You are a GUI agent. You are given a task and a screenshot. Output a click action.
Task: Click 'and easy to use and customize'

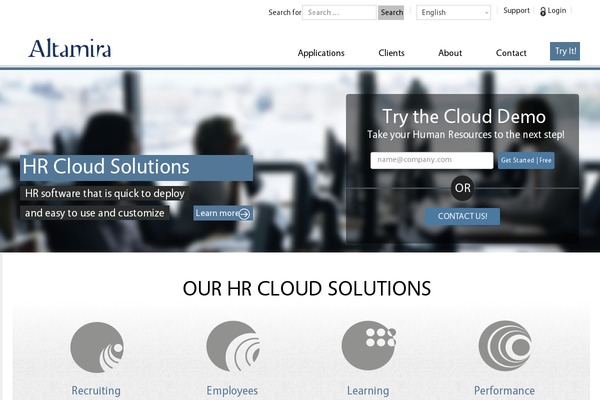(95, 213)
